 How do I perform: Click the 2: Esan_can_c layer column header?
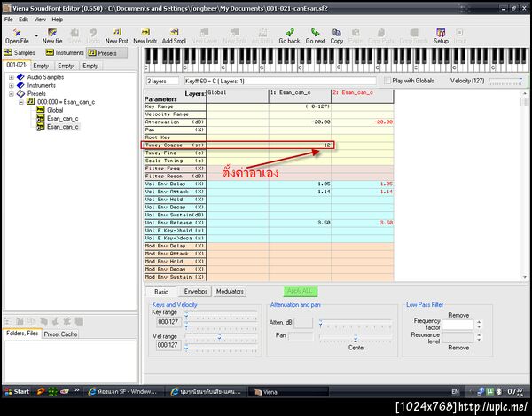click(x=363, y=97)
